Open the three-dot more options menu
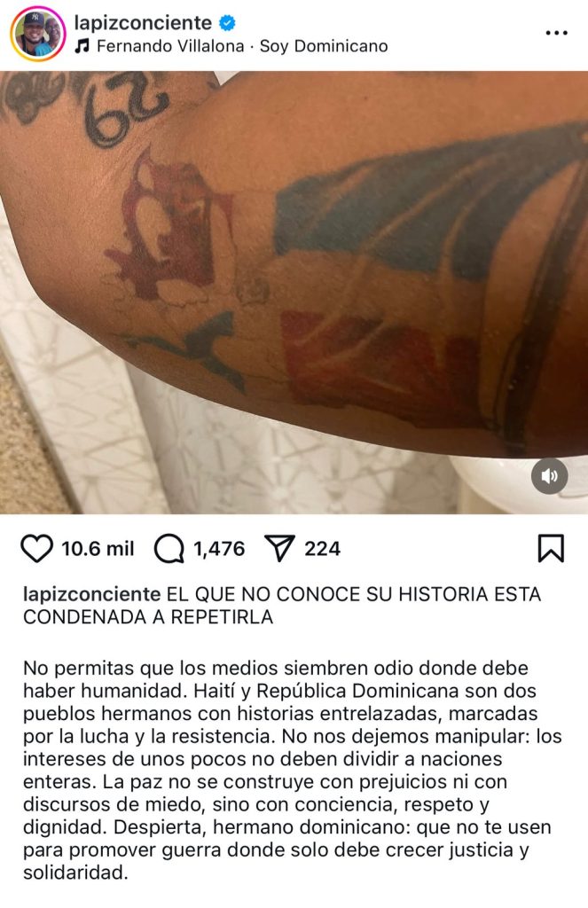Image resolution: width=588 pixels, height=908 pixels. pyautogui.click(x=557, y=33)
